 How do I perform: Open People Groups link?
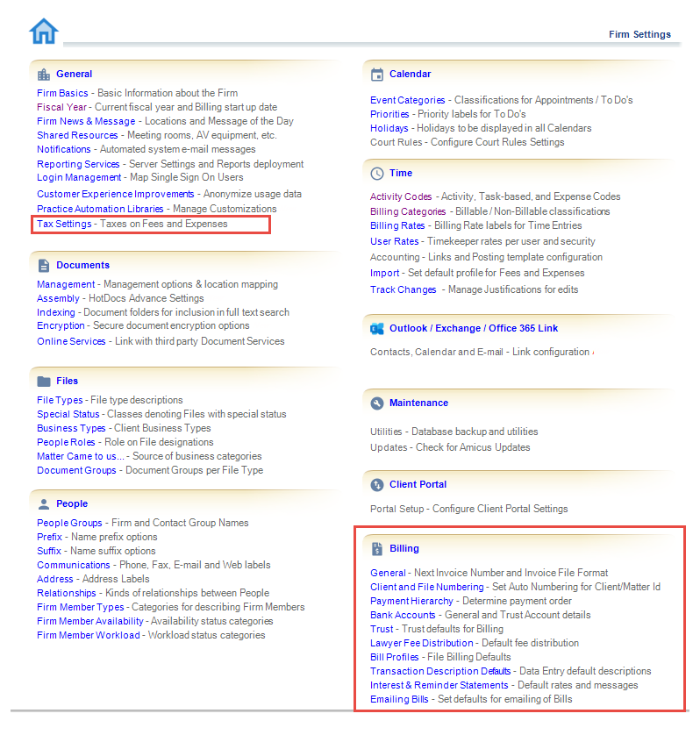(x=69, y=523)
